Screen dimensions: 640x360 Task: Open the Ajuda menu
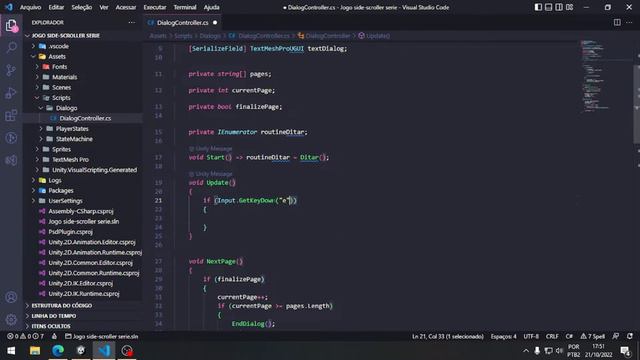pyautogui.click(x=211, y=7)
